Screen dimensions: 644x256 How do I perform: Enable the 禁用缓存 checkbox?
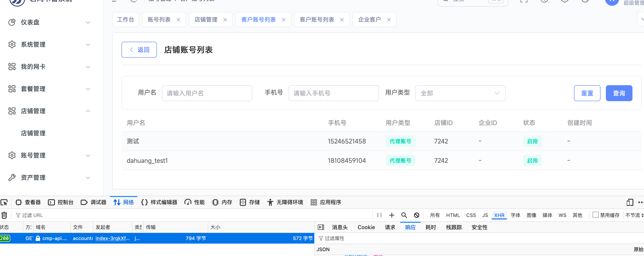(595, 215)
